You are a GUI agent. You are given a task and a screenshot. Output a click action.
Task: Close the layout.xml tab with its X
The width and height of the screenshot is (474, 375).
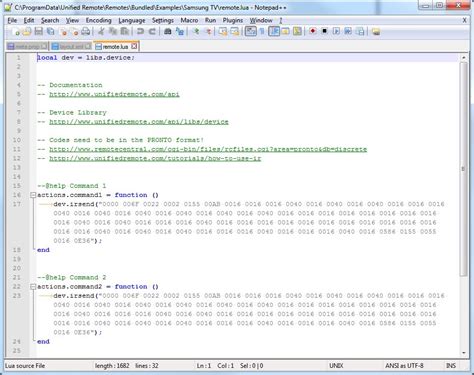point(88,46)
